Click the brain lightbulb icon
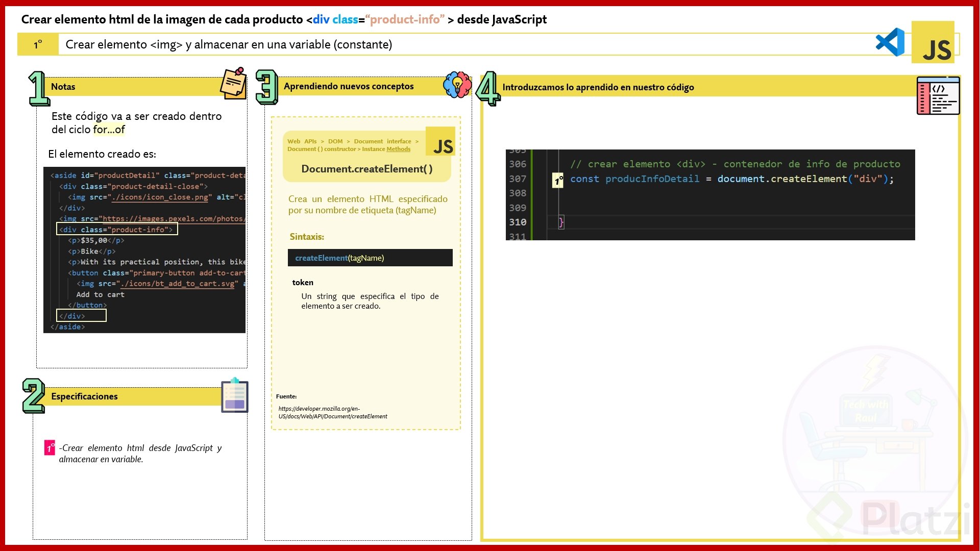980x551 pixels. pos(457,85)
